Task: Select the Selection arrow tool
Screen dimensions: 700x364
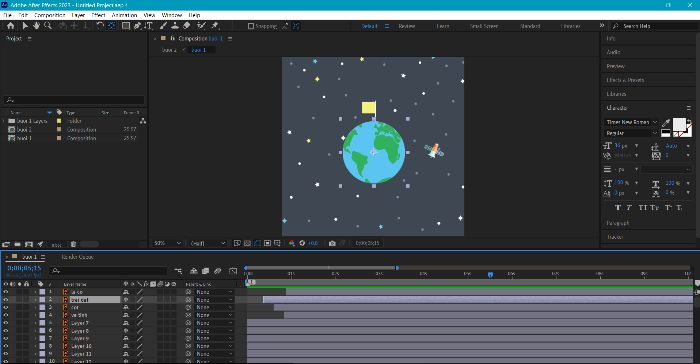Action: pyautogui.click(x=25, y=26)
